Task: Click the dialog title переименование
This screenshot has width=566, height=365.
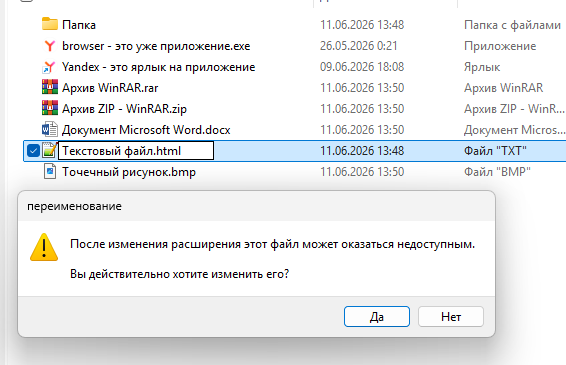Action: click(x=74, y=206)
